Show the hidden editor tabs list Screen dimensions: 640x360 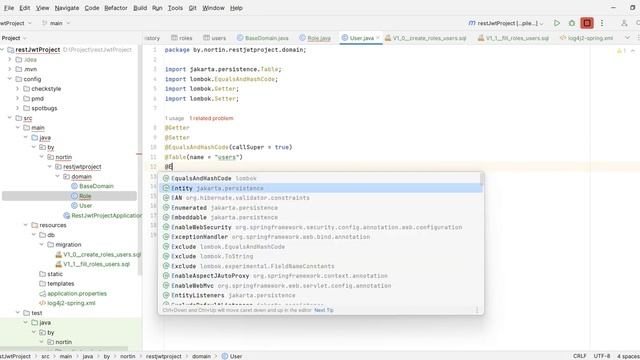(627, 38)
